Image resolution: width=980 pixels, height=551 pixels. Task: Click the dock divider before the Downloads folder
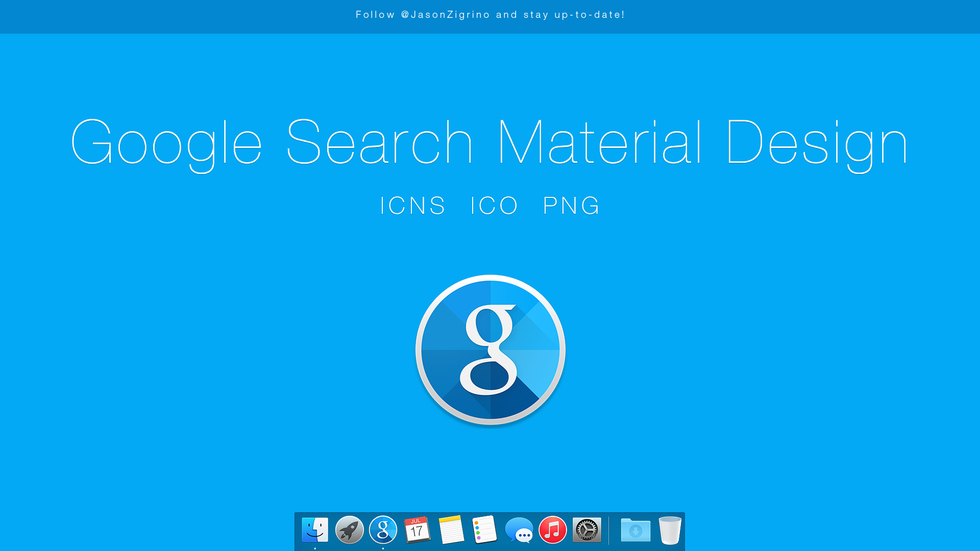pyautogui.click(x=608, y=530)
